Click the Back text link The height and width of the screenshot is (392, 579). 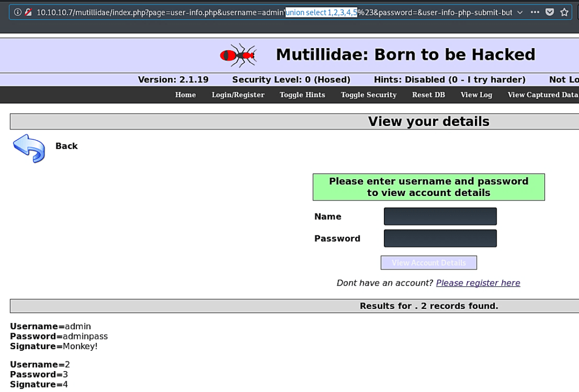[x=66, y=146]
